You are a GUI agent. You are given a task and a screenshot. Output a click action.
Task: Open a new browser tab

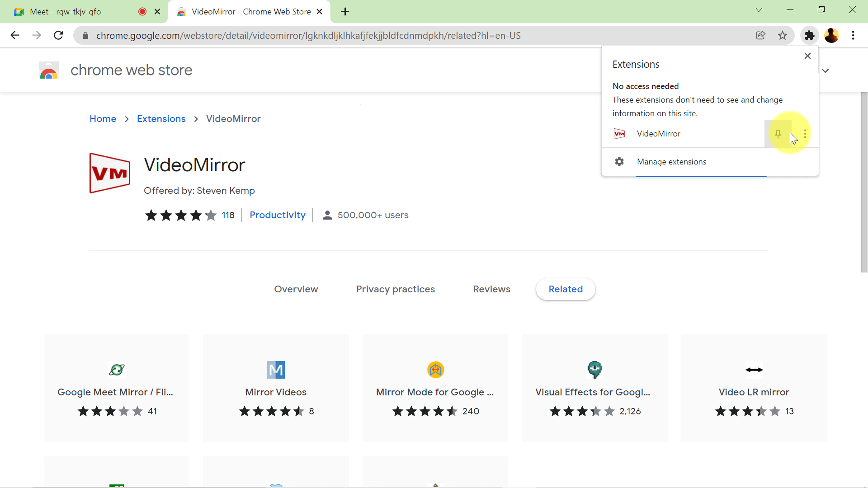click(345, 12)
